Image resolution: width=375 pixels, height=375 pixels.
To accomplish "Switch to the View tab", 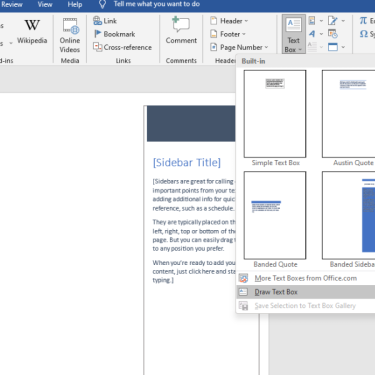I will pos(45,4).
